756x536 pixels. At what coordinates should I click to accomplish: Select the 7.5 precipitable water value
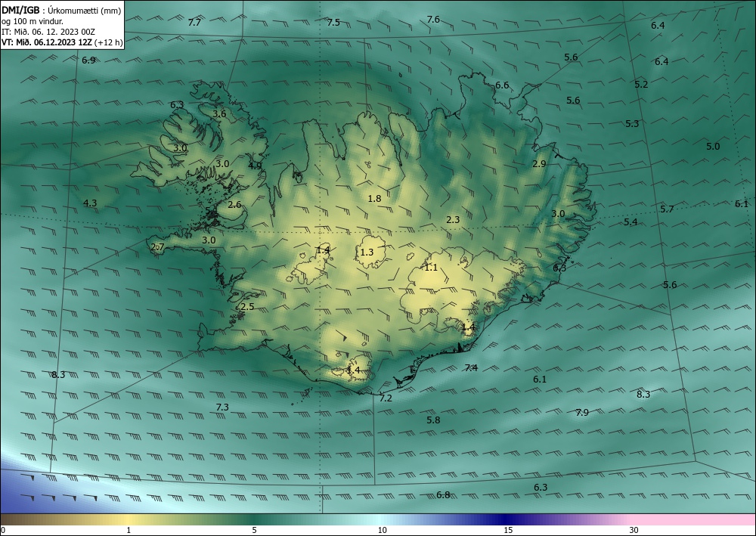tap(333, 22)
